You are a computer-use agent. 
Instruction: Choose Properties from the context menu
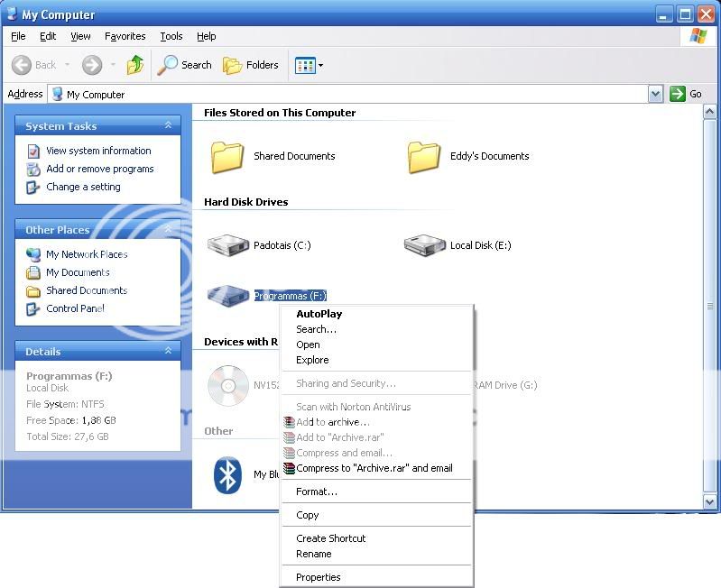pyautogui.click(x=319, y=577)
